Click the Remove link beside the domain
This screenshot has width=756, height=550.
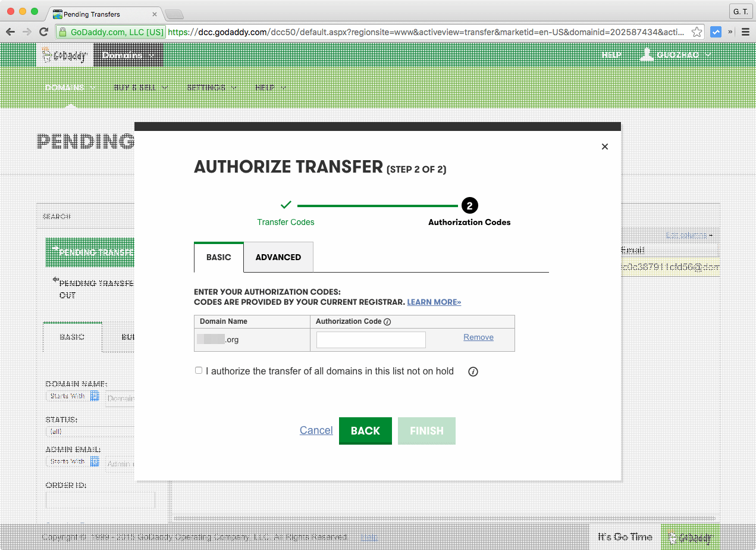point(478,337)
